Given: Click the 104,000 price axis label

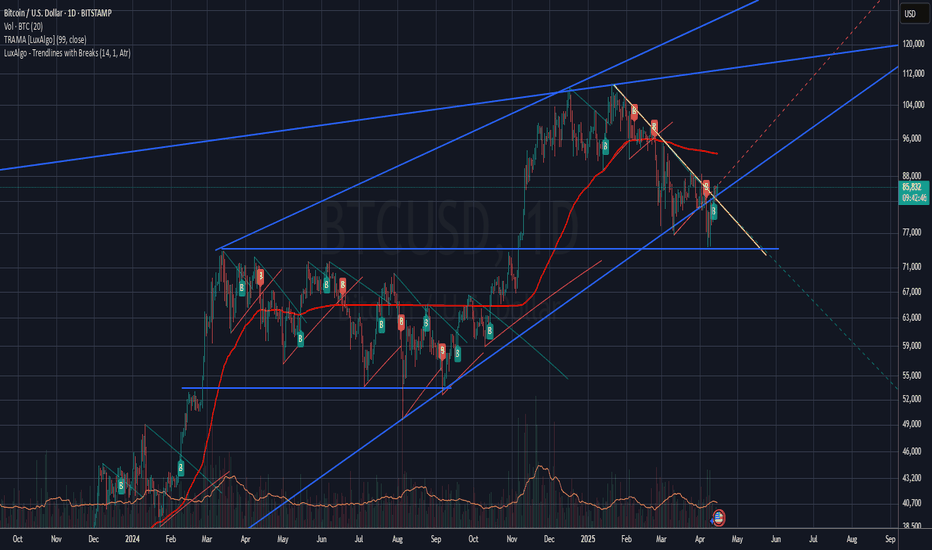Looking at the screenshot, I should [x=913, y=105].
